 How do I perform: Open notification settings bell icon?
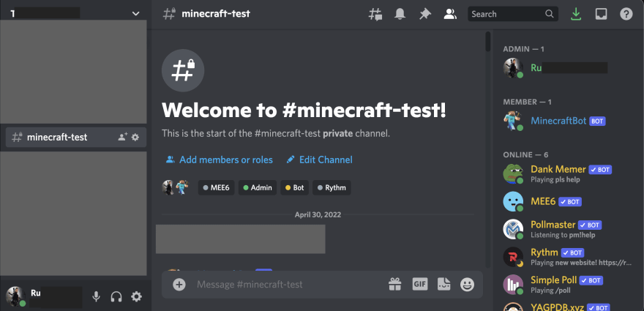400,14
